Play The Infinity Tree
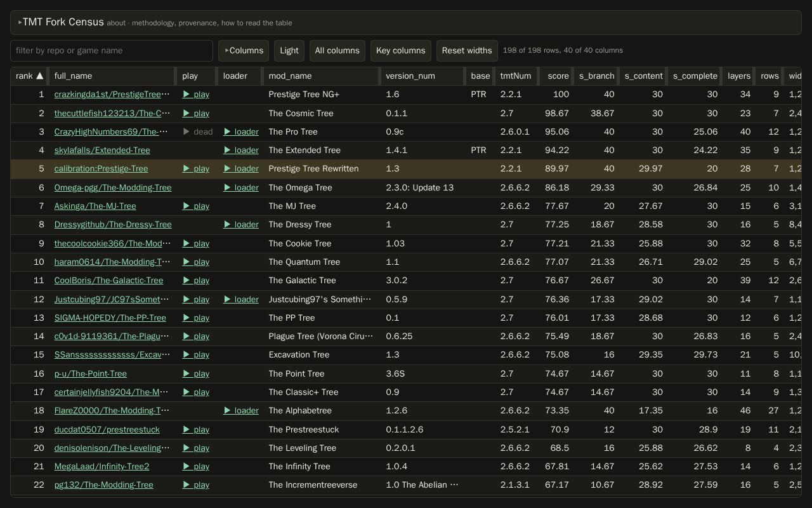The width and height of the screenshot is (812, 508). [196, 466]
